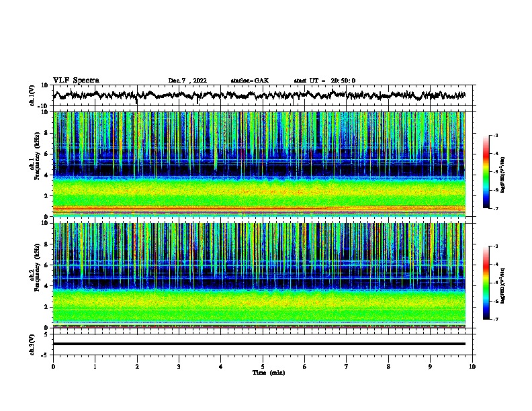The image size is (532, 411).
Task: Click the '-7' tick on ch.1 colorbar
Action: 495,208
